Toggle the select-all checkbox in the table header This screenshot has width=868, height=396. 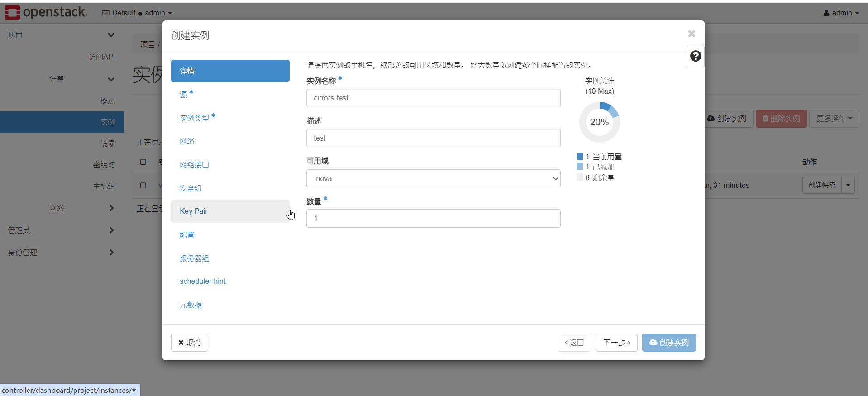pyautogui.click(x=143, y=162)
